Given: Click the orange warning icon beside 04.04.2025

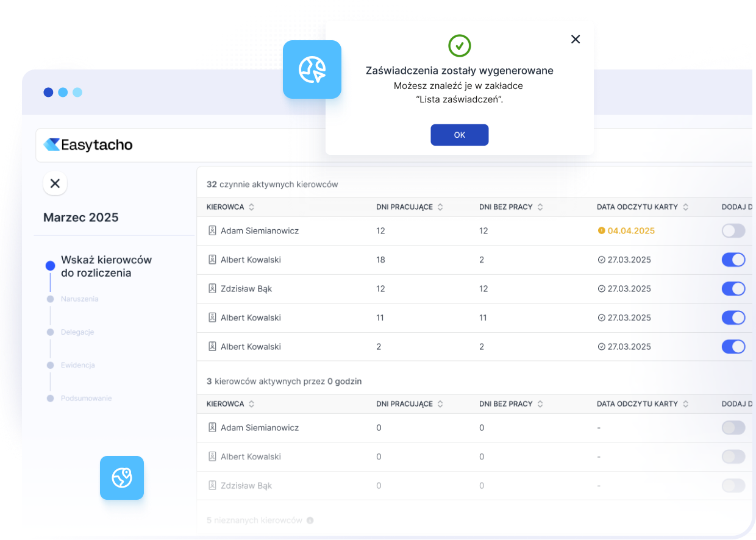Looking at the screenshot, I should 601,231.
